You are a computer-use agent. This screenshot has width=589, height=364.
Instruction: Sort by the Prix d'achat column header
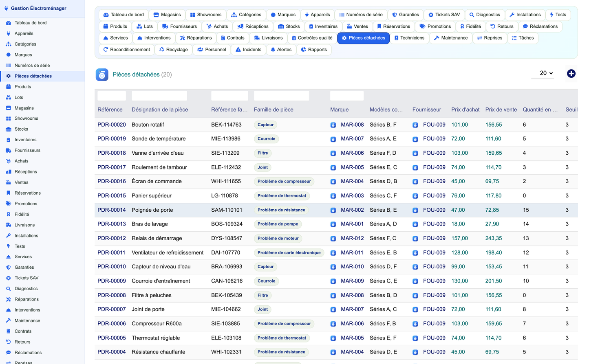pos(465,110)
